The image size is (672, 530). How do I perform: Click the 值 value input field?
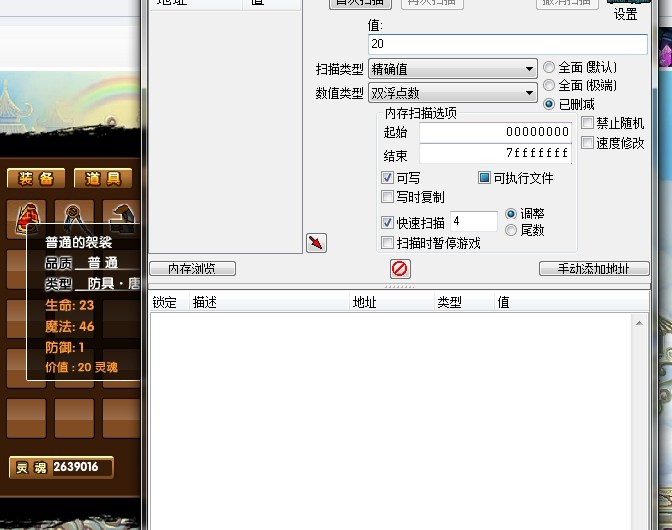pyautogui.click(x=507, y=44)
